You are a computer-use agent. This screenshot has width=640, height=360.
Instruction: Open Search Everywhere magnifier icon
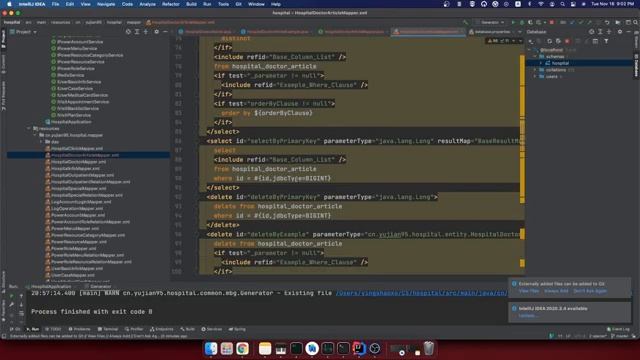coord(636,22)
